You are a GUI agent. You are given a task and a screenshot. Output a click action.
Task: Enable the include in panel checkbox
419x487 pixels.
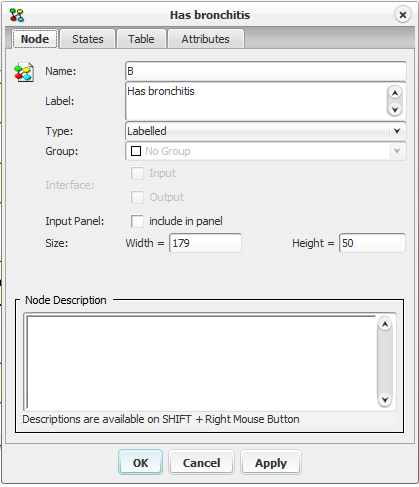[x=137, y=221]
